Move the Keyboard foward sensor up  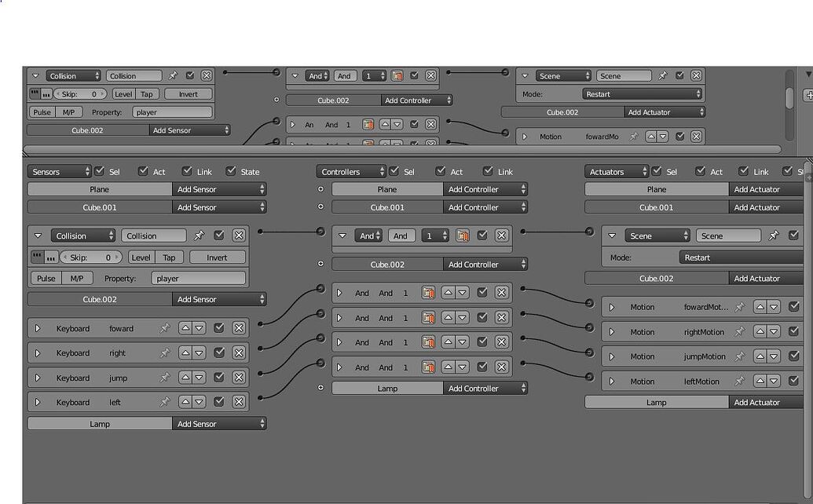[185, 328]
